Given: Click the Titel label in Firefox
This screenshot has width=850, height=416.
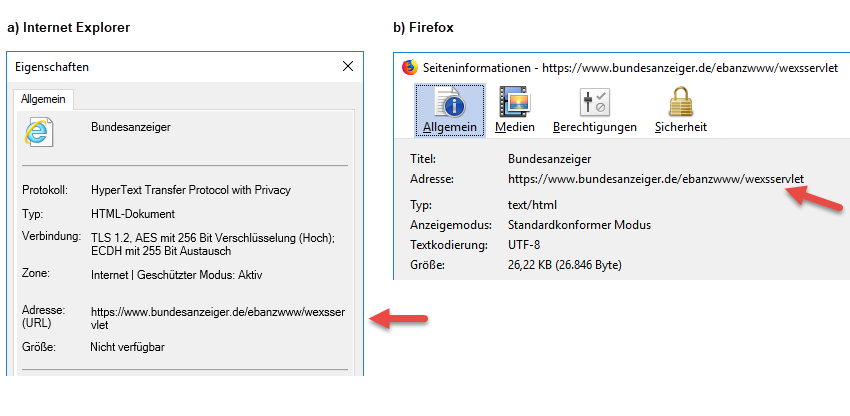Looking at the screenshot, I should point(423,159).
